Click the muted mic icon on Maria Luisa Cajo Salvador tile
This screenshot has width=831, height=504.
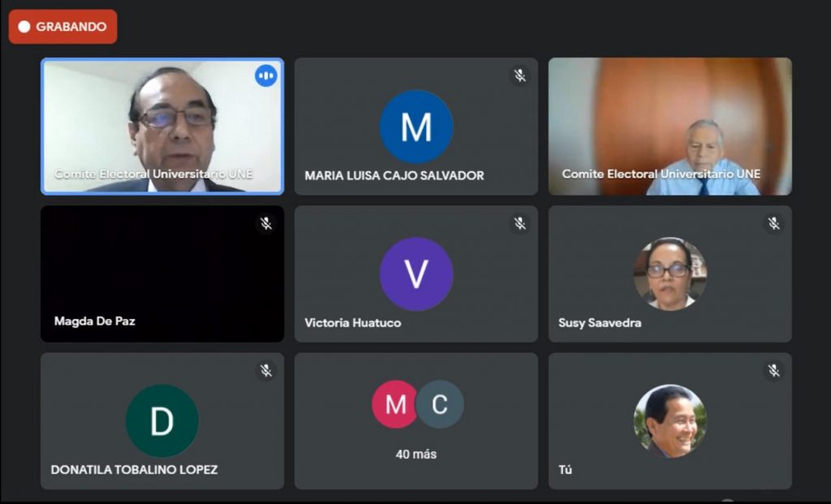click(x=520, y=75)
